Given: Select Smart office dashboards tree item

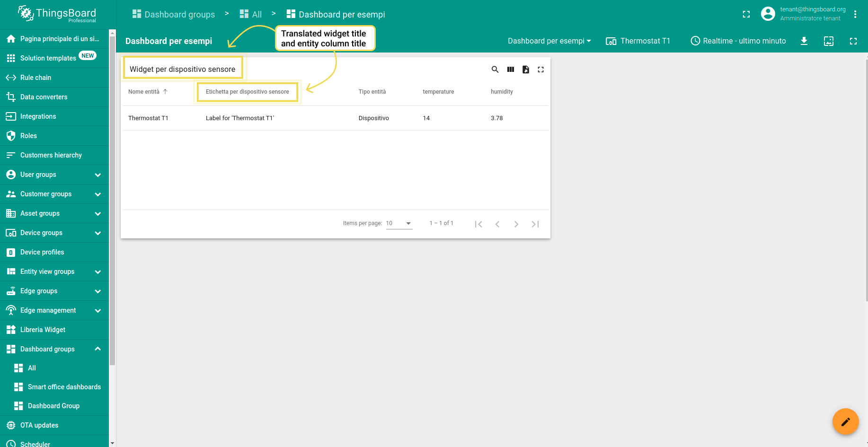Looking at the screenshot, I should [x=64, y=387].
